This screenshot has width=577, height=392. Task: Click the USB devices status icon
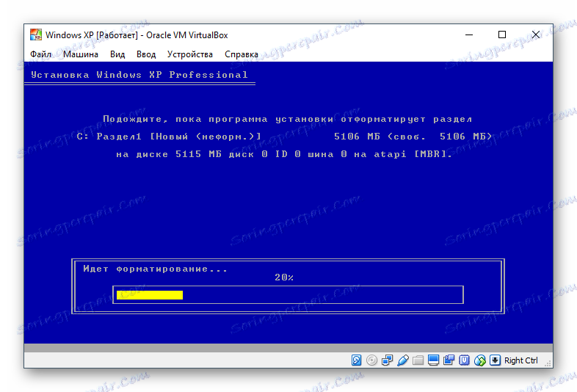[x=402, y=360]
